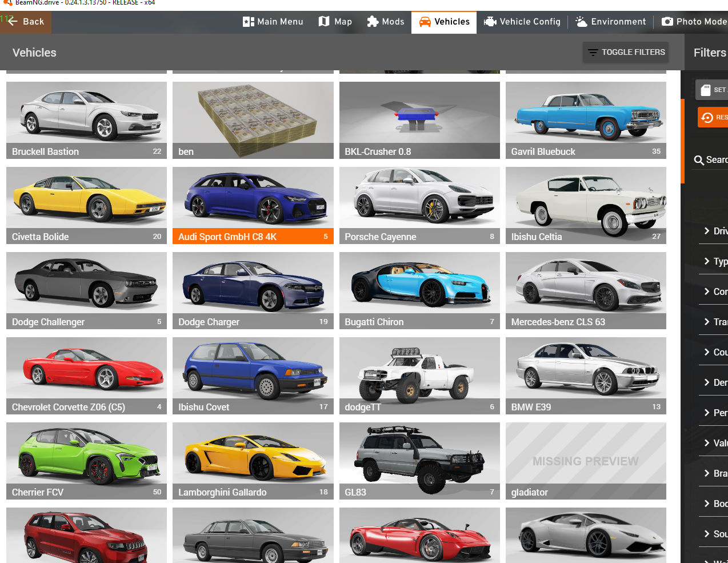Select the Vehicles tab
This screenshot has width=728, height=563.
pyautogui.click(x=444, y=22)
